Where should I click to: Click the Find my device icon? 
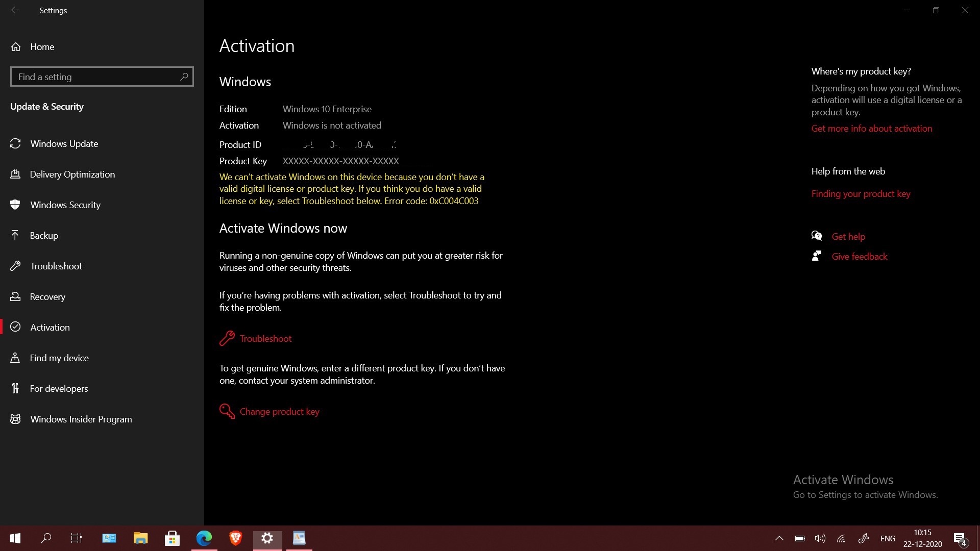pos(15,358)
